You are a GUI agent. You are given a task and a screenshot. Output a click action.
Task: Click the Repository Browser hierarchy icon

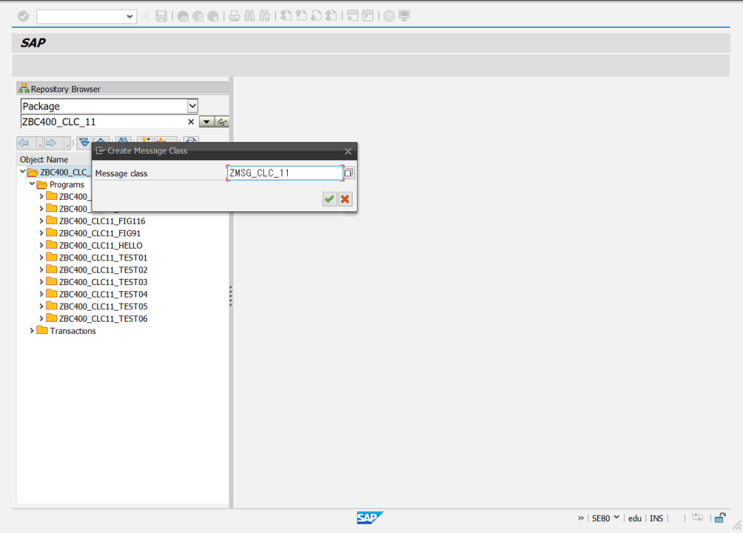click(x=24, y=89)
